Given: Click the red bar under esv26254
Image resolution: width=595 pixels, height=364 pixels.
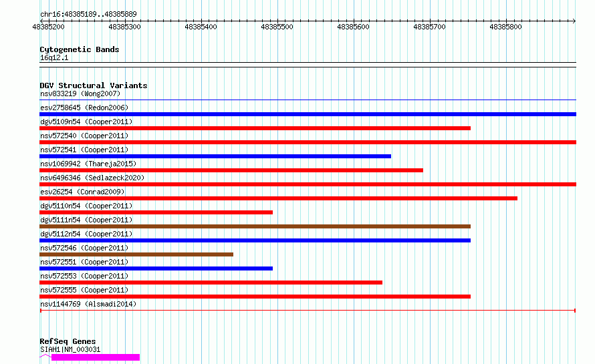Looking at the screenshot, I should (x=279, y=198).
